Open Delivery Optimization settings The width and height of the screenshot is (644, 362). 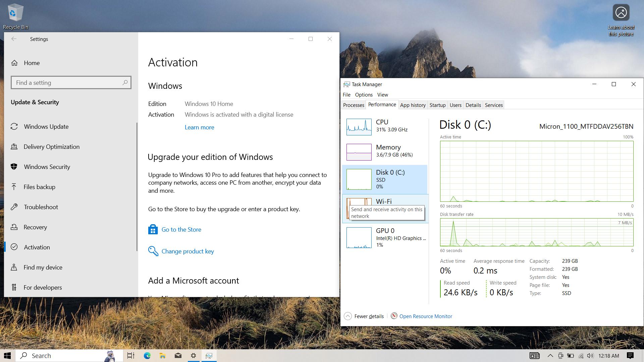click(x=70, y=146)
